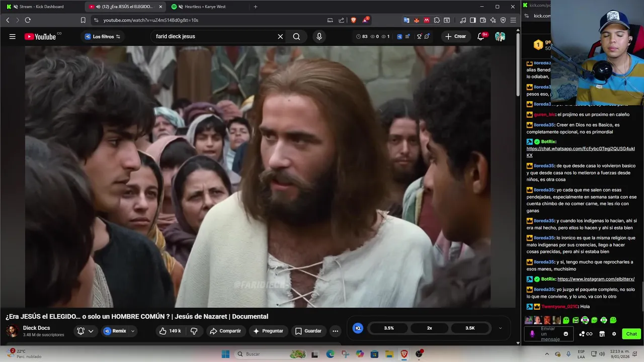Open the Brave Shields lion icon
Image resolution: width=644 pixels, height=362 pixels.
pyautogui.click(x=353, y=20)
